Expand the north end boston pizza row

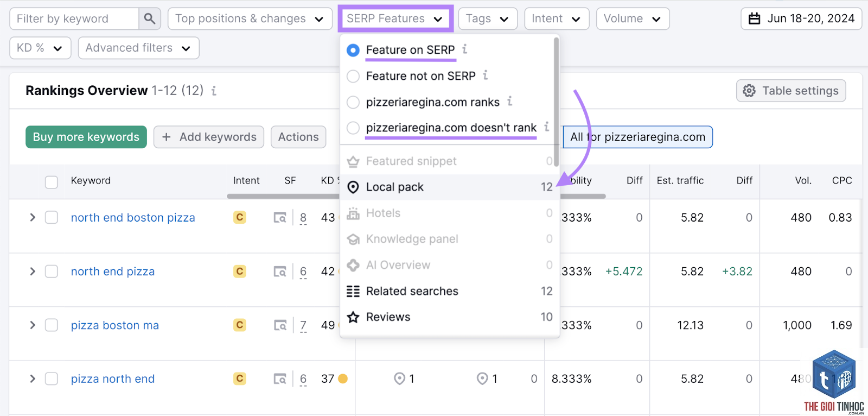[33, 218]
